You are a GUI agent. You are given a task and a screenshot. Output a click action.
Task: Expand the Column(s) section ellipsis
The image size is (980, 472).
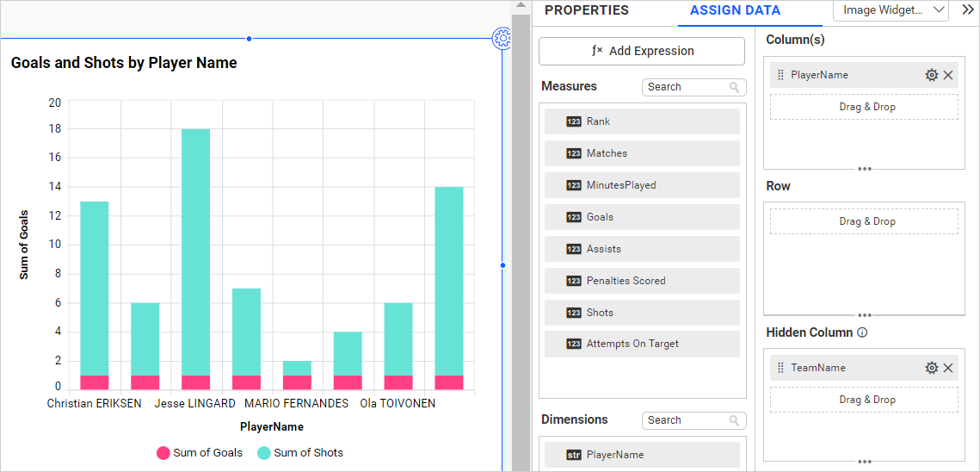tap(864, 169)
